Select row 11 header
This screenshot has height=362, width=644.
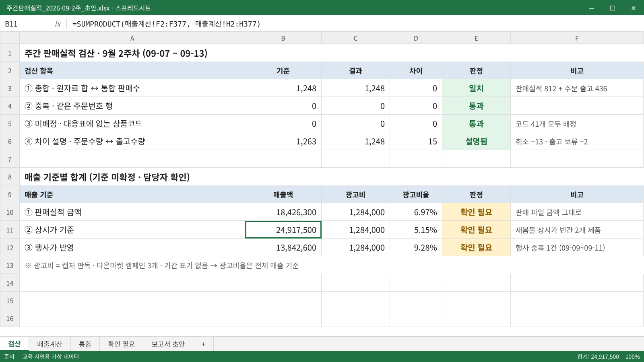click(x=10, y=230)
